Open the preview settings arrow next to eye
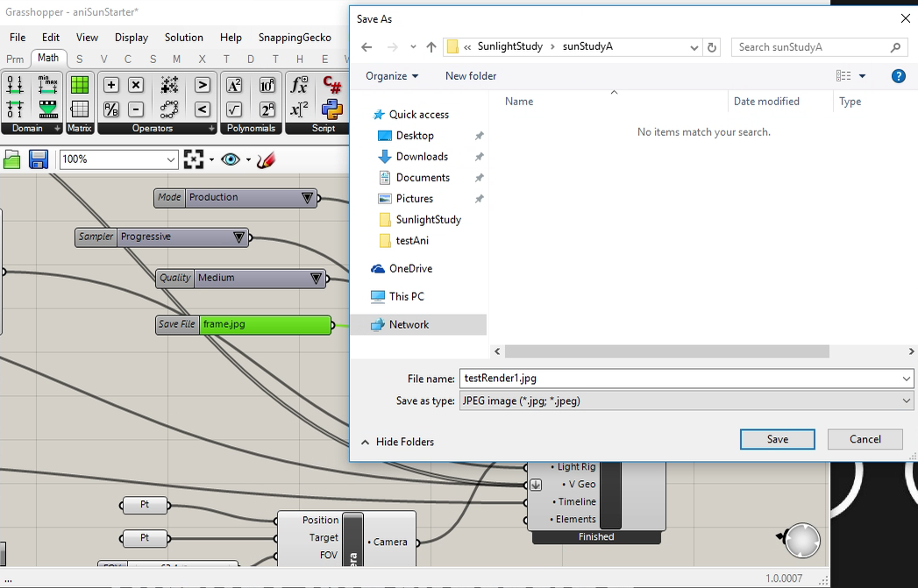The height and width of the screenshot is (588, 918). [248, 159]
